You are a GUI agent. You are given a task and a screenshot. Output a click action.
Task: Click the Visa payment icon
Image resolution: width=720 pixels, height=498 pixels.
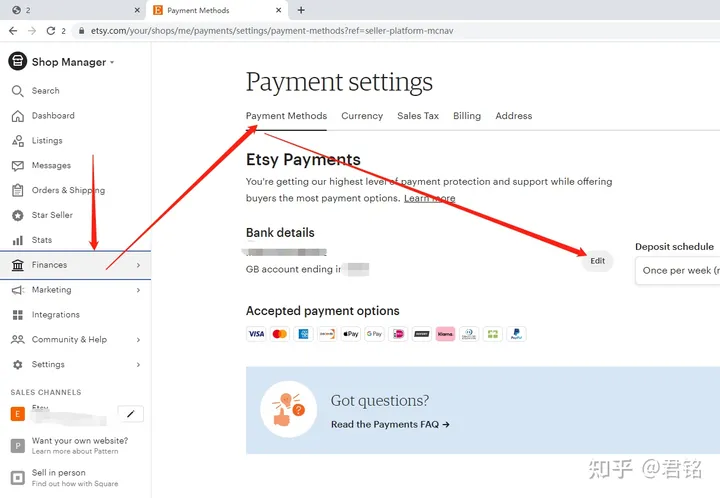click(x=256, y=334)
